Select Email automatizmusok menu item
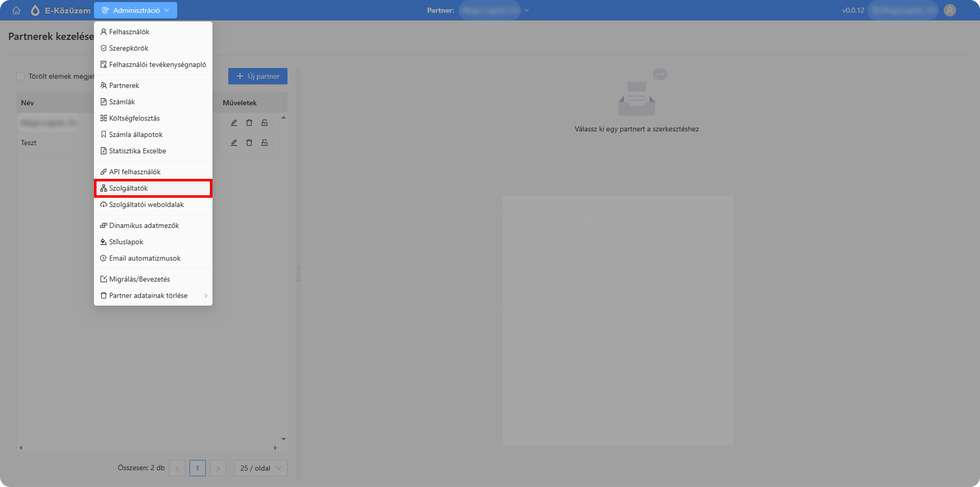 153,258
